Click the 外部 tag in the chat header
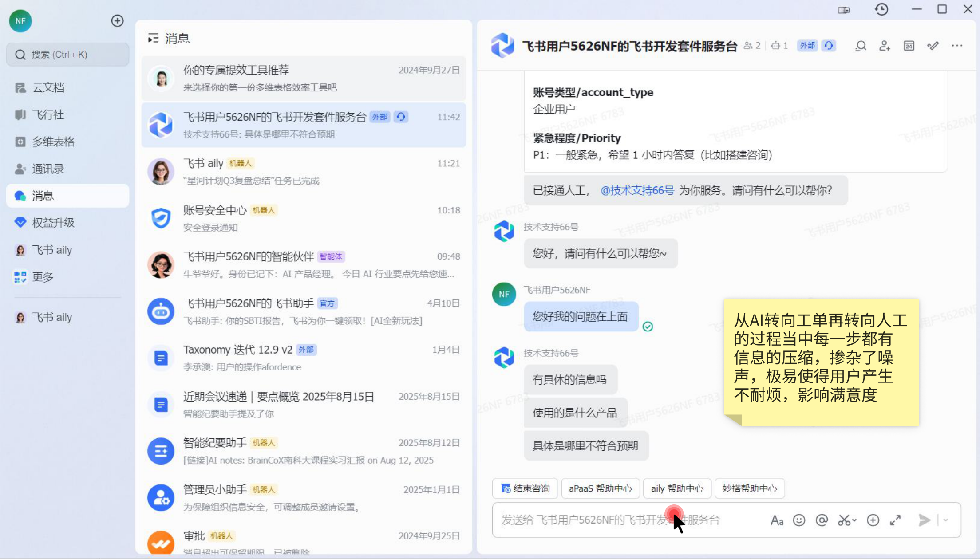This screenshot has height=559, width=980. (807, 46)
